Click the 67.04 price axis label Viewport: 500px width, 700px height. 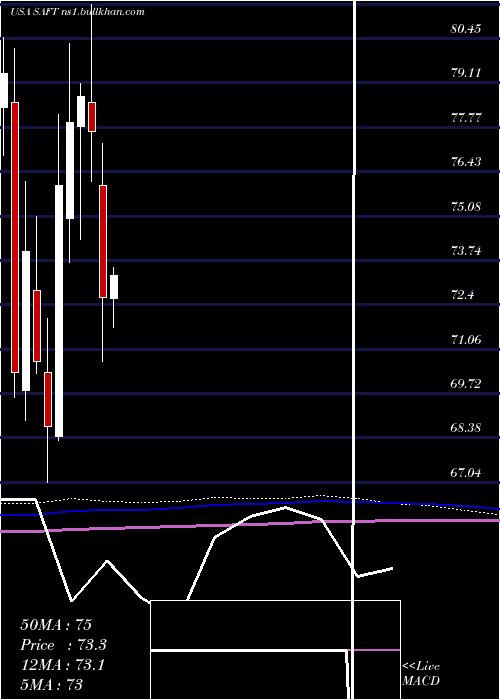pyautogui.click(x=466, y=473)
